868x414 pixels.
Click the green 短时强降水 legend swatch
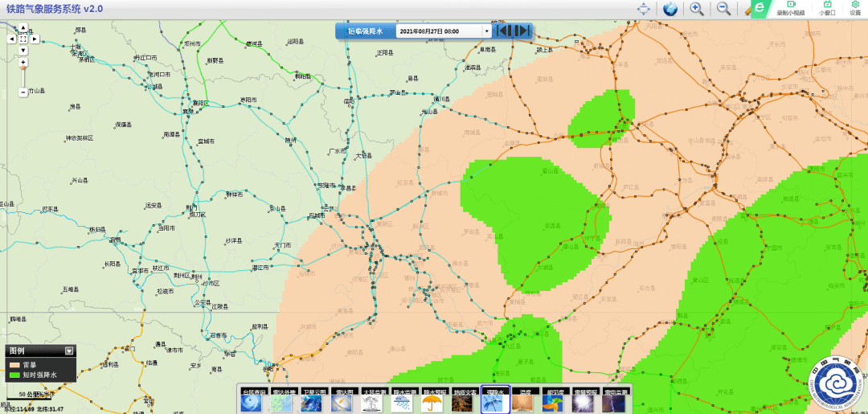14,375
